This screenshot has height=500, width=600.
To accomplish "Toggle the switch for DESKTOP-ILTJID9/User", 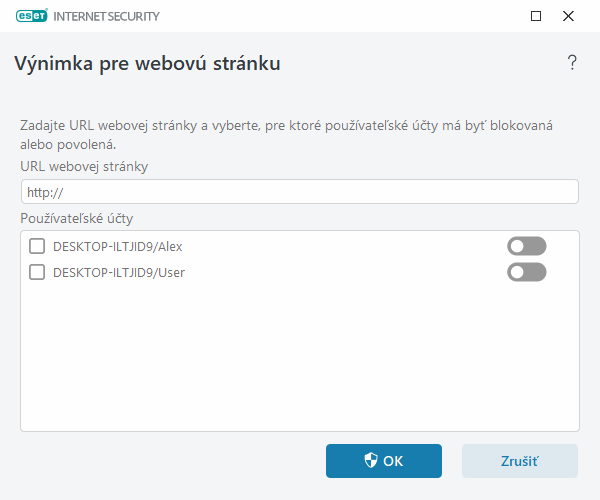I will coord(527,272).
